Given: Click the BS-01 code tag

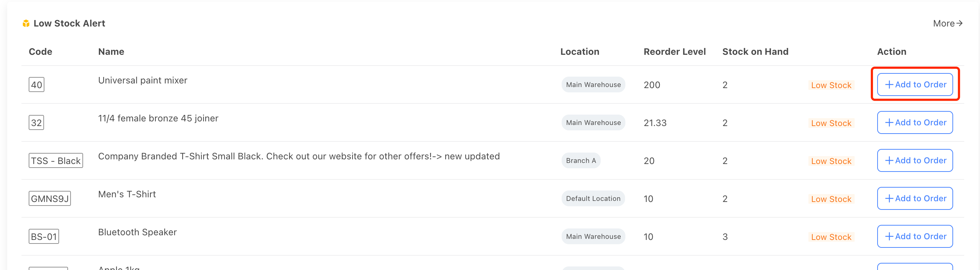Looking at the screenshot, I should coord(44,237).
